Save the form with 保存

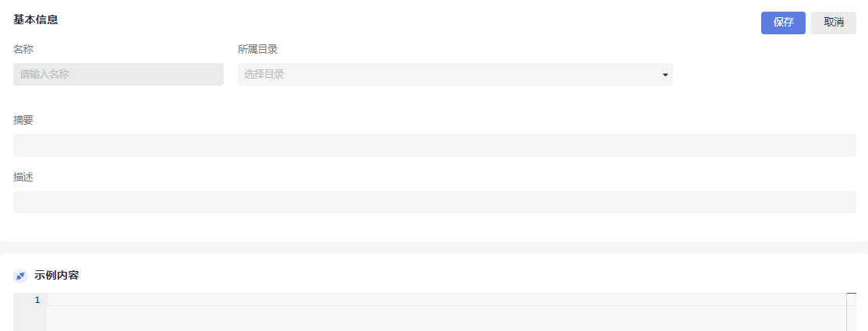pyautogui.click(x=783, y=23)
